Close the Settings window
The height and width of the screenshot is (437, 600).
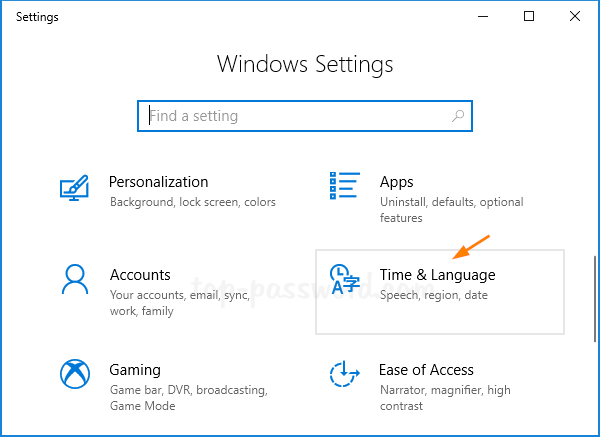coord(575,16)
